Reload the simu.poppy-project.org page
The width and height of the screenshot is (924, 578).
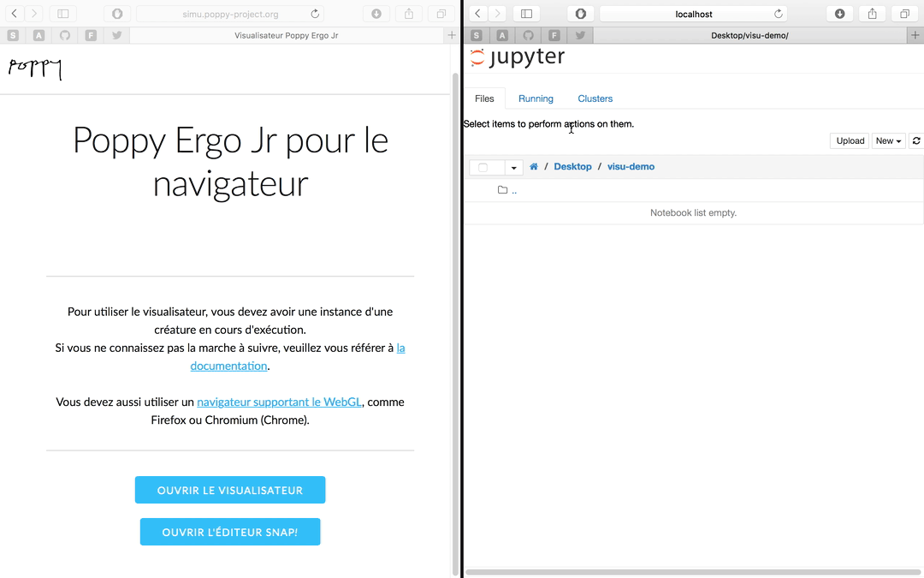click(315, 14)
